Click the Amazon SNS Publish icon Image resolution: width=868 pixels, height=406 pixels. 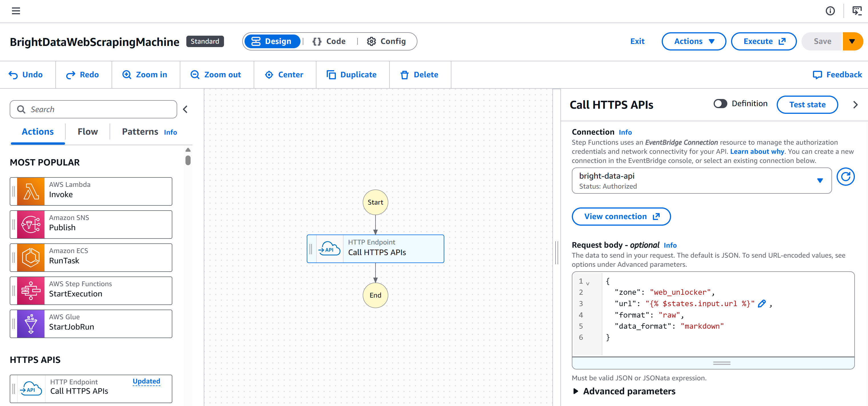point(30,224)
